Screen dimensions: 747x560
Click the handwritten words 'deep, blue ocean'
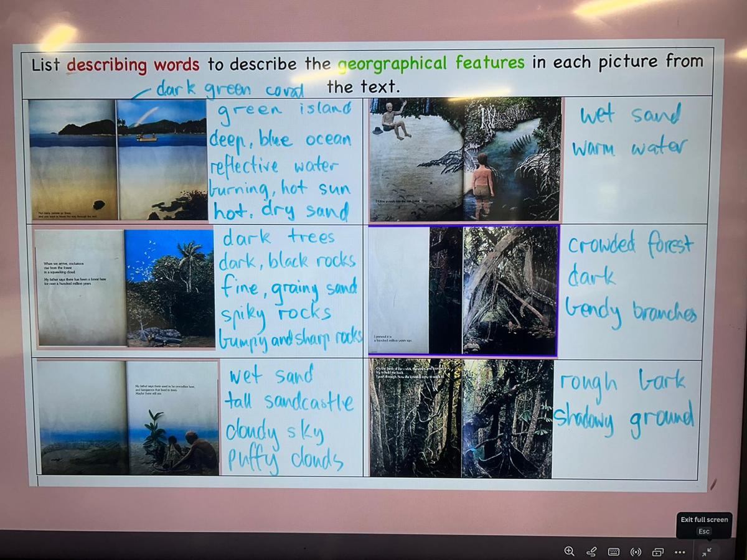click(280, 139)
